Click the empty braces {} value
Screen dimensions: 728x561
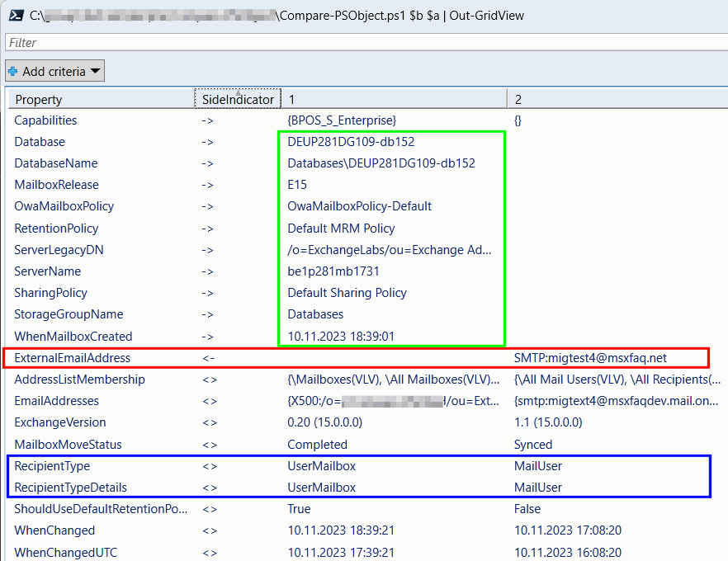(x=518, y=120)
